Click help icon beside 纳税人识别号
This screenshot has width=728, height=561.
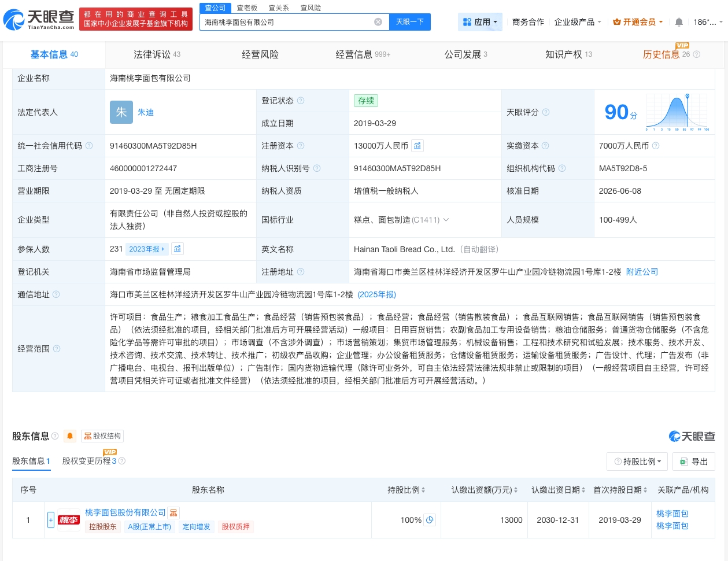pyautogui.click(x=317, y=168)
